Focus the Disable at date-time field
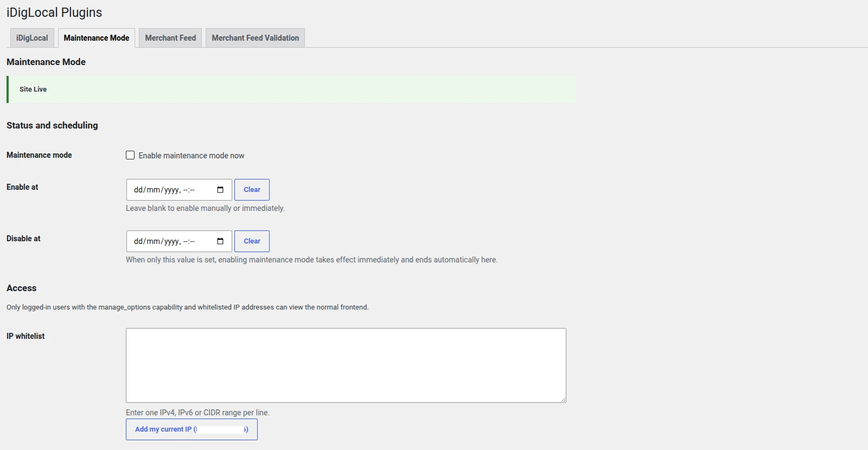Image resolution: width=868 pixels, height=450 pixels. pyautogui.click(x=179, y=241)
